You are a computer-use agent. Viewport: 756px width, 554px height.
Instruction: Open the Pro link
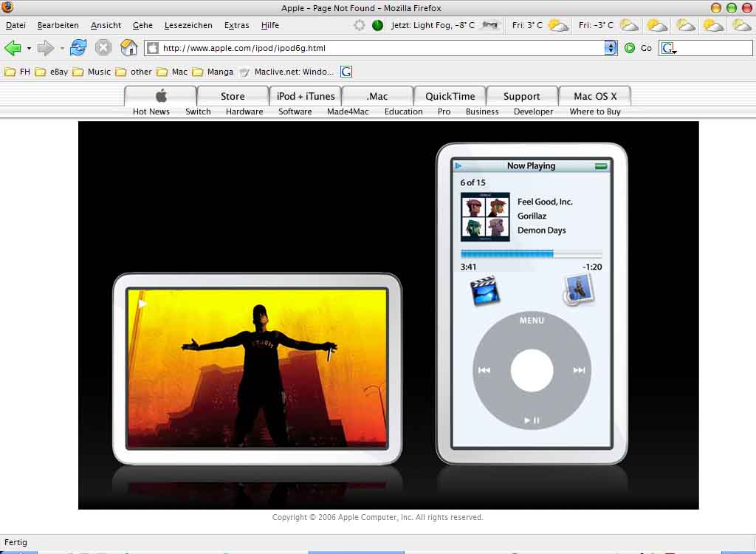(444, 112)
